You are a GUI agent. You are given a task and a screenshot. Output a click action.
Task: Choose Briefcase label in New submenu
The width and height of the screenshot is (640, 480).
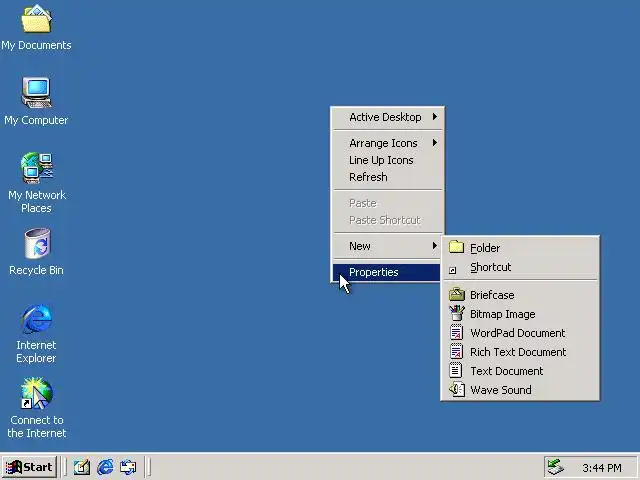click(x=492, y=295)
